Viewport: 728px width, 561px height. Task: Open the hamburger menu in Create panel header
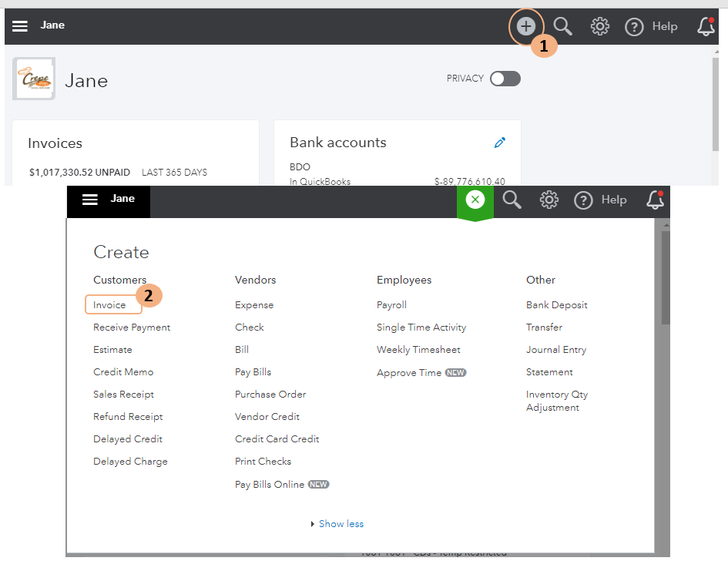pyautogui.click(x=90, y=200)
